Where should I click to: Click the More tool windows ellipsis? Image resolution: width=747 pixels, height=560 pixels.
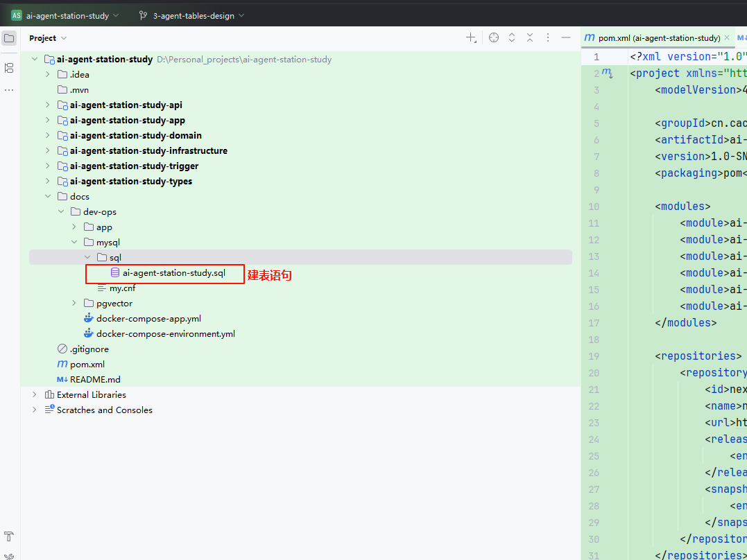(9, 90)
